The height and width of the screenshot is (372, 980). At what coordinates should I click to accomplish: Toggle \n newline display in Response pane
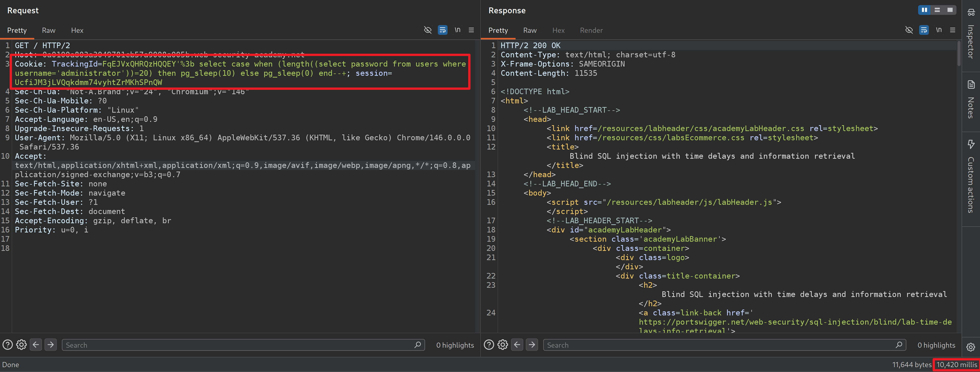click(939, 30)
